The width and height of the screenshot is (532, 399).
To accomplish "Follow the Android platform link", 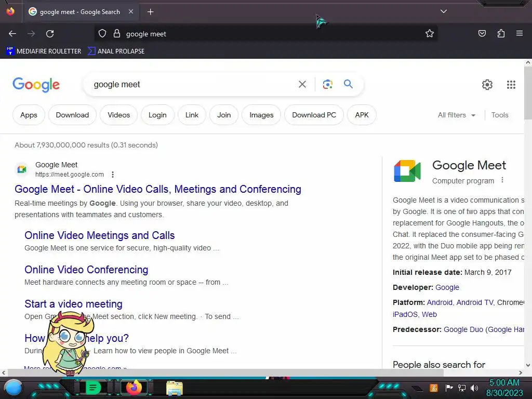I will tap(440, 302).
